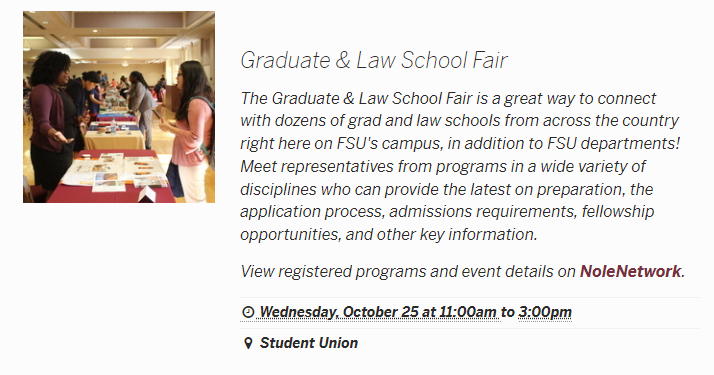Click the "View registered programs" sentence text
The image size is (714, 375).
pos(463,271)
